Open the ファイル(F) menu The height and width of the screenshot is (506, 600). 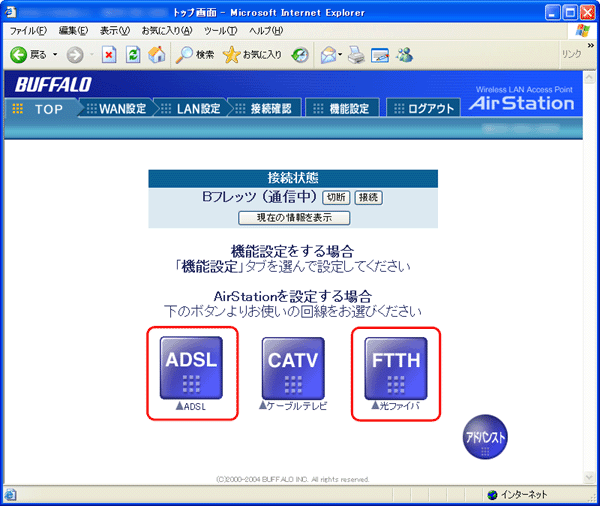(28, 31)
